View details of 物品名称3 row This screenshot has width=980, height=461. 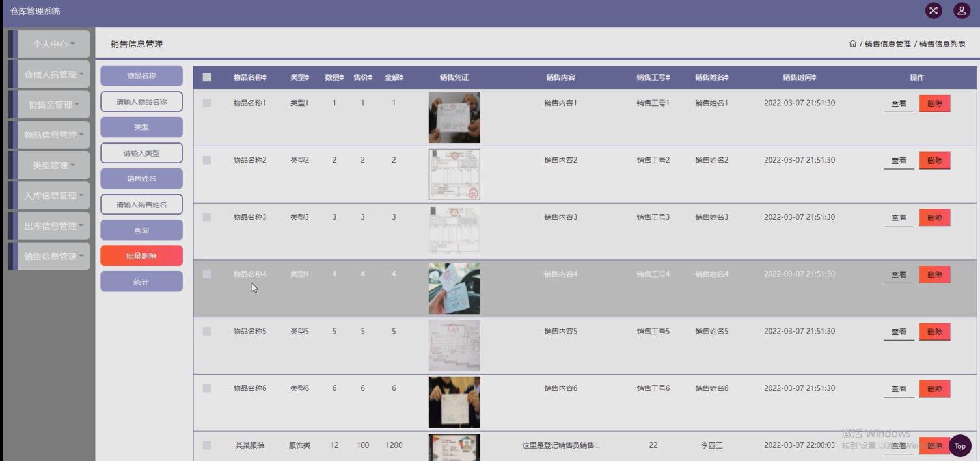(x=899, y=218)
